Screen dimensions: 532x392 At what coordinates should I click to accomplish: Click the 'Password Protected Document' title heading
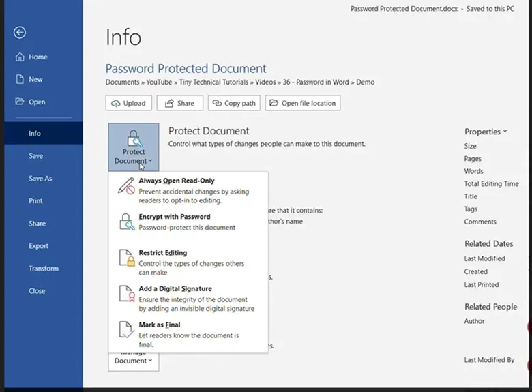186,68
